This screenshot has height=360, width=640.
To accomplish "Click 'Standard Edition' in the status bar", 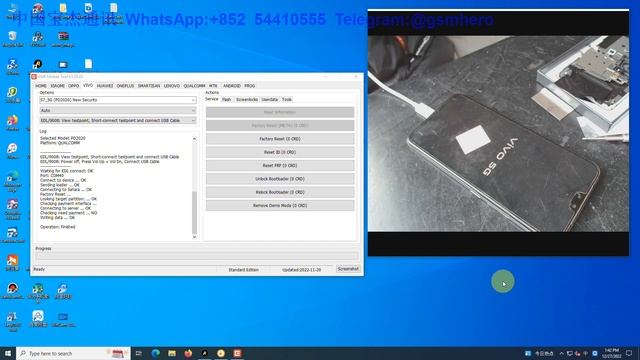I will click(244, 270).
